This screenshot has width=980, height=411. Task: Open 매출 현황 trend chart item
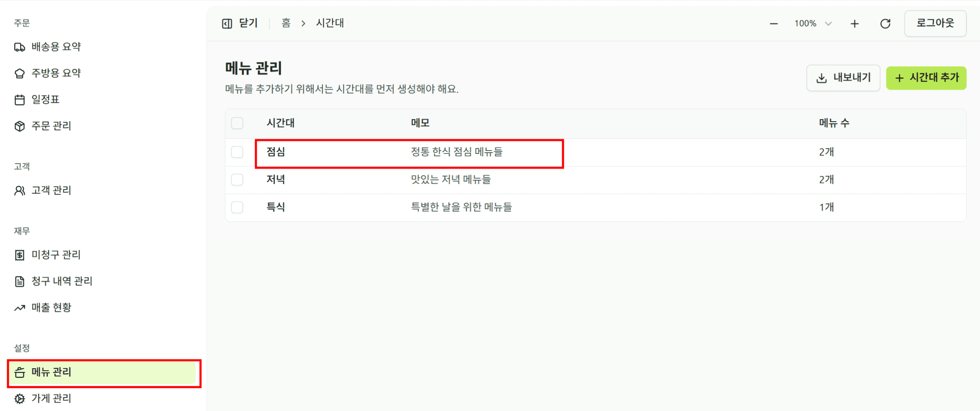[x=43, y=307]
